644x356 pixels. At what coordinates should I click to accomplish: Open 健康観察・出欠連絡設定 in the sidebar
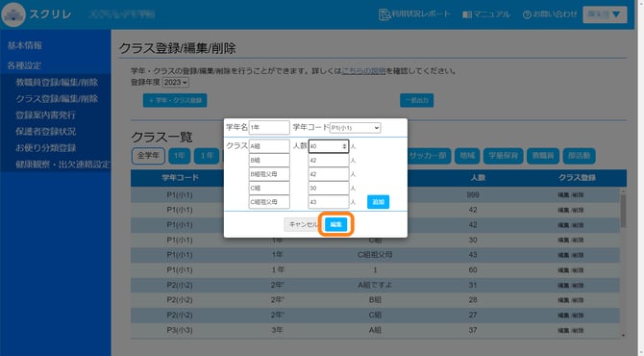[x=62, y=165]
